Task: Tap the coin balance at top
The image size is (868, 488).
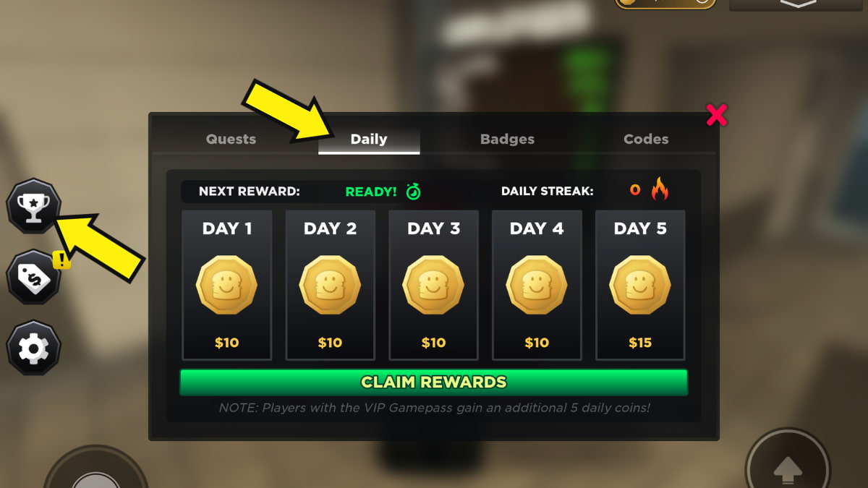Action: (x=665, y=2)
